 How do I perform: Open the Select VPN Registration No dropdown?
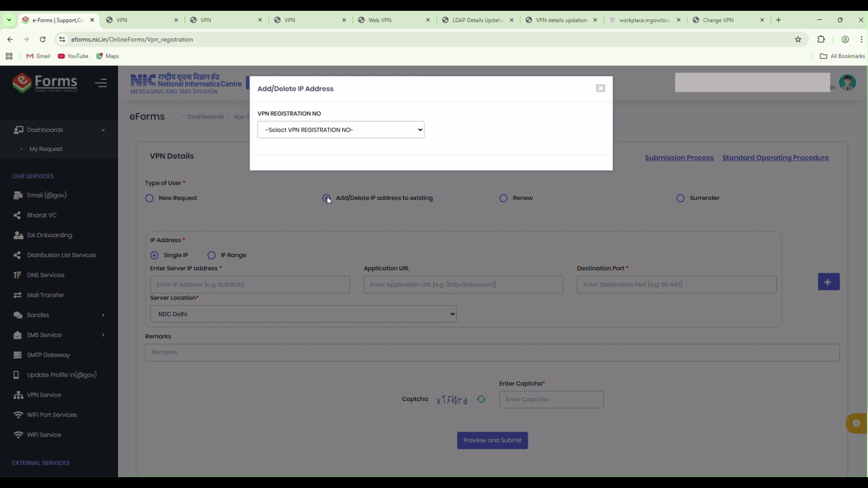click(340, 129)
